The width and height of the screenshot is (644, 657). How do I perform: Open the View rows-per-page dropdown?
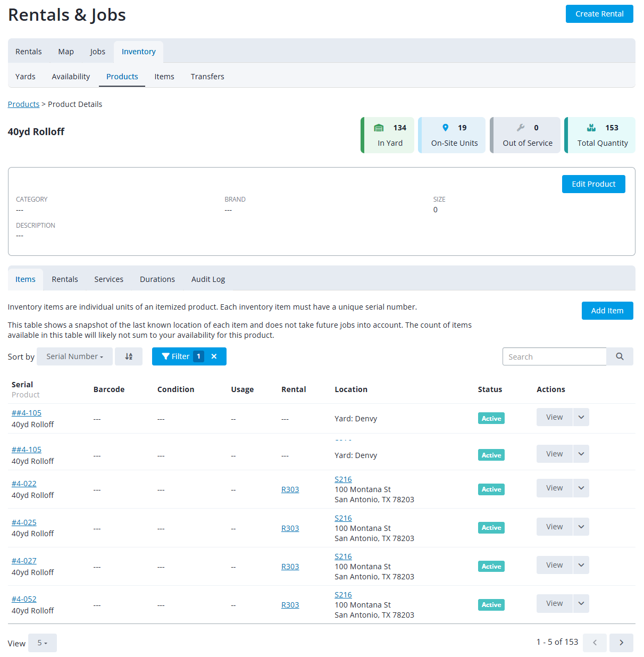[43, 643]
